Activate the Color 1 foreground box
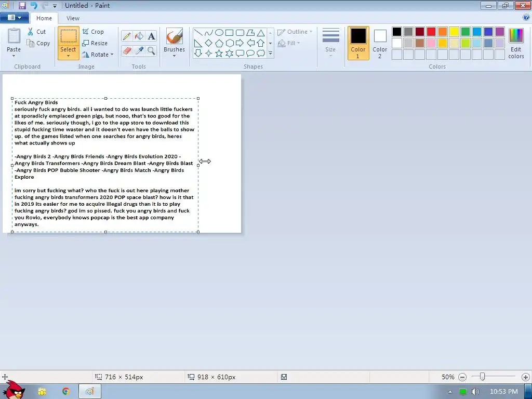The height and width of the screenshot is (399, 532). pyautogui.click(x=358, y=43)
